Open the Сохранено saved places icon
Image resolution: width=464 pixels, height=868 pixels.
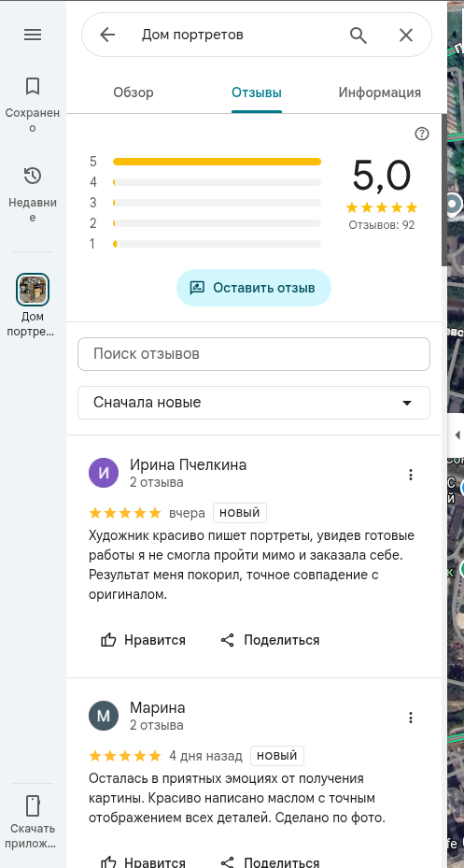tap(33, 86)
